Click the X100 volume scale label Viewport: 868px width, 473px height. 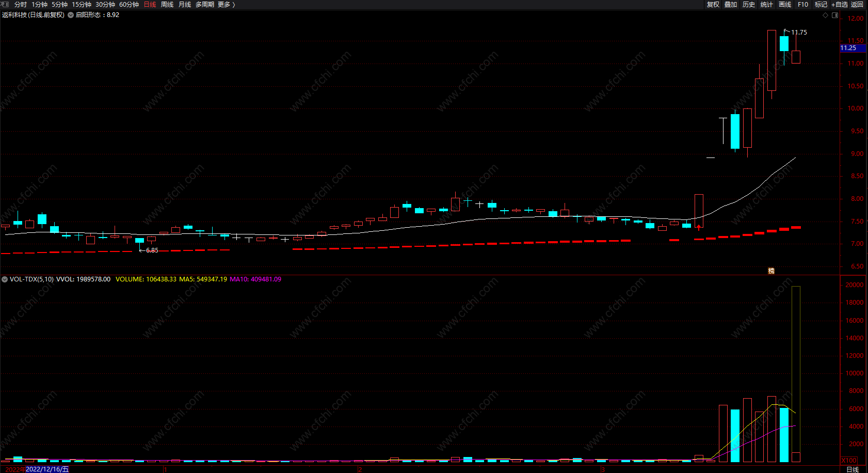click(849, 461)
